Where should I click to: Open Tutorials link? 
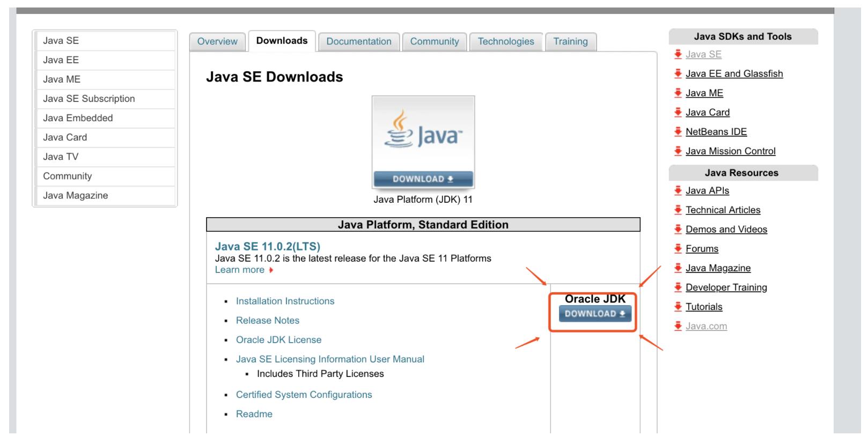tap(704, 306)
